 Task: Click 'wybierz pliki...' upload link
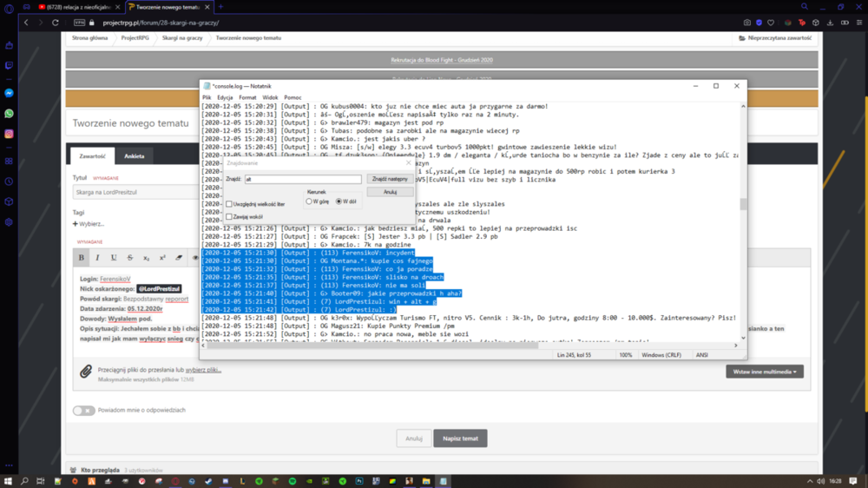tap(203, 369)
